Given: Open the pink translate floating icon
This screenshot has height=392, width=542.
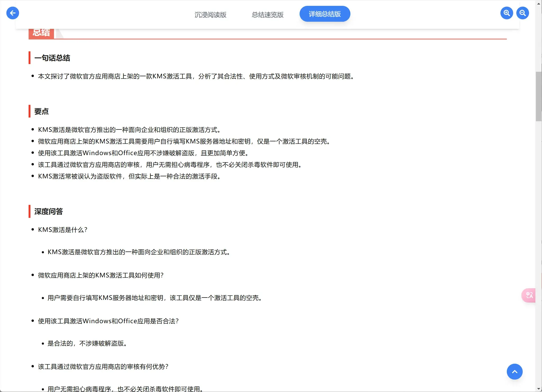Looking at the screenshot, I should (x=529, y=295).
